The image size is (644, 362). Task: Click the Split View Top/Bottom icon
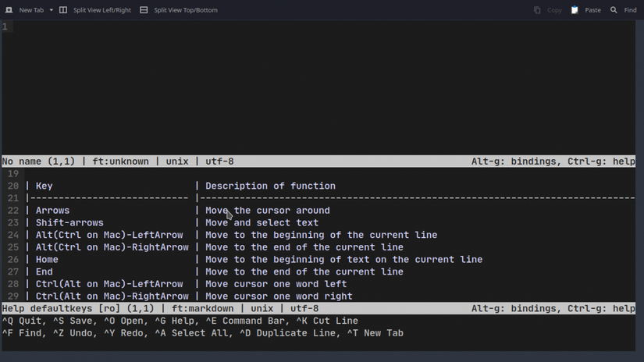point(144,10)
